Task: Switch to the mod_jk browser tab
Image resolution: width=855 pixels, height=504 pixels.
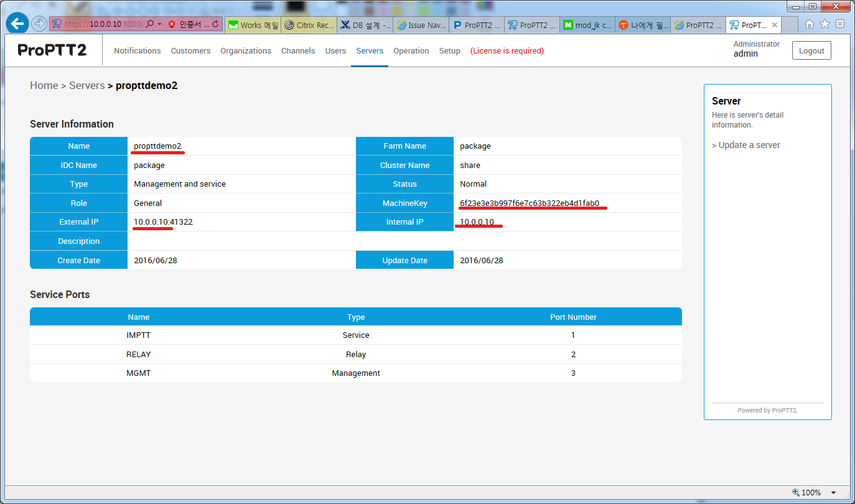Action: coord(587,26)
